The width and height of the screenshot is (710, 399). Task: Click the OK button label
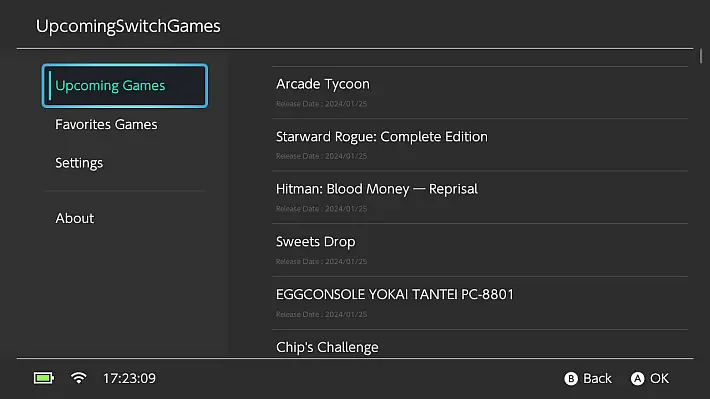[659, 379]
